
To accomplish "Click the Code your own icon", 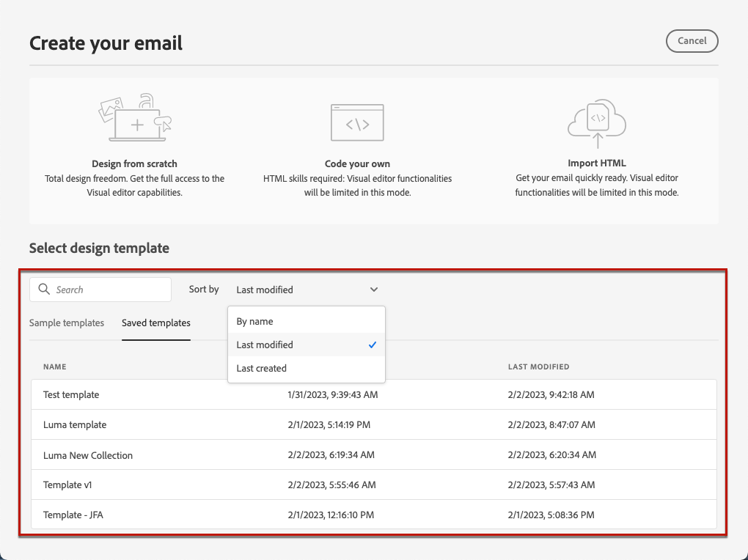I will point(357,122).
